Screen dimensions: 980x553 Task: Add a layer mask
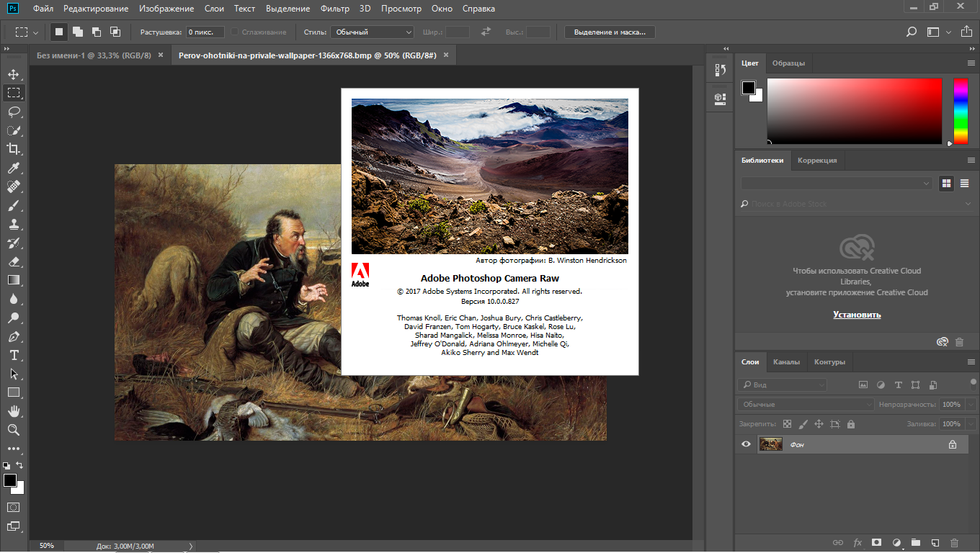coord(877,542)
